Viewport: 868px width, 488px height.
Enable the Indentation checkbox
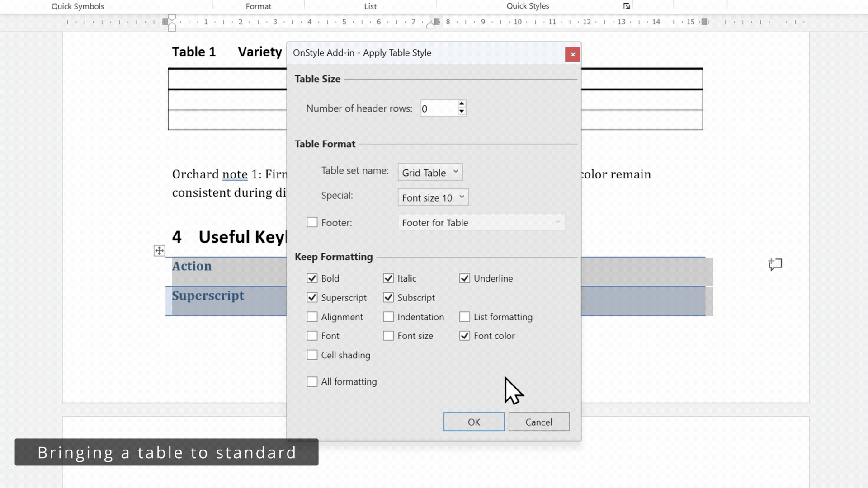[x=388, y=317]
